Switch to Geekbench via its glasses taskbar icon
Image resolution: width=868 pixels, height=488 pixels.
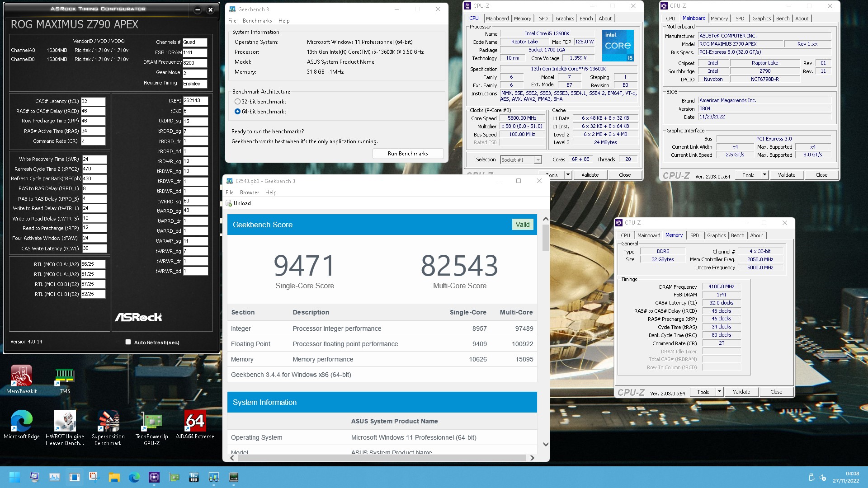pos(213,477)
